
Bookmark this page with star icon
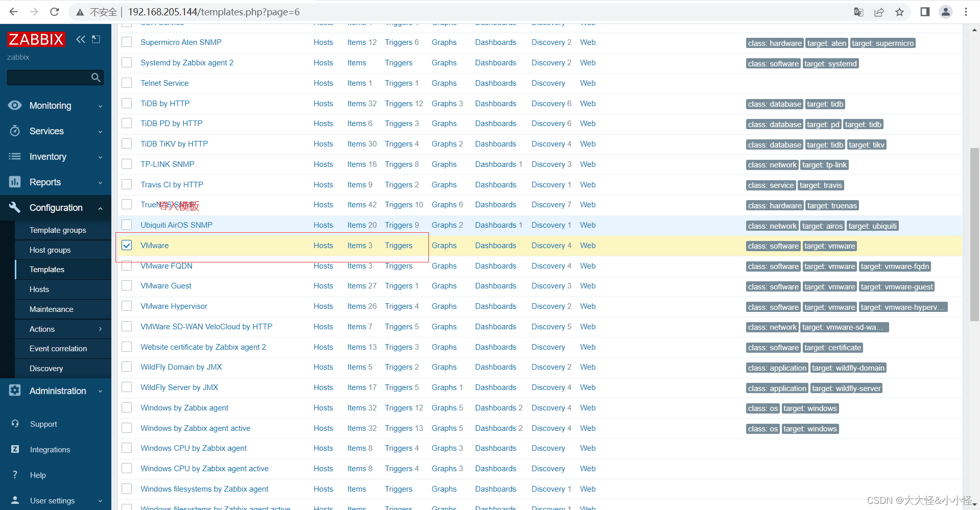tap(899, 12)
